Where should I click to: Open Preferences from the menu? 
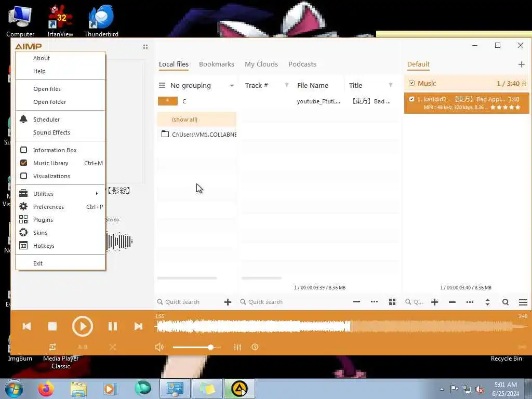[60, 207]
